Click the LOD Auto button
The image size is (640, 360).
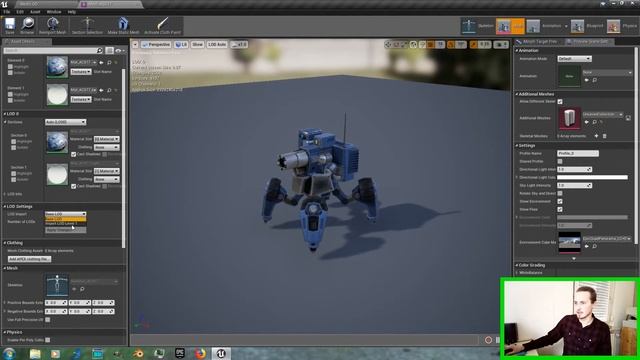coord(217,44)
